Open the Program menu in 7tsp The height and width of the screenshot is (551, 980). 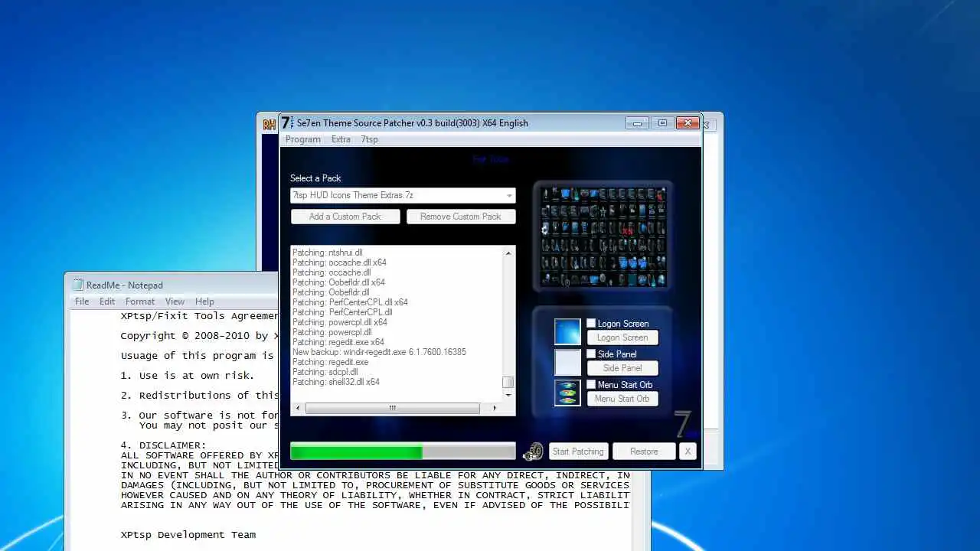point(303,139)
